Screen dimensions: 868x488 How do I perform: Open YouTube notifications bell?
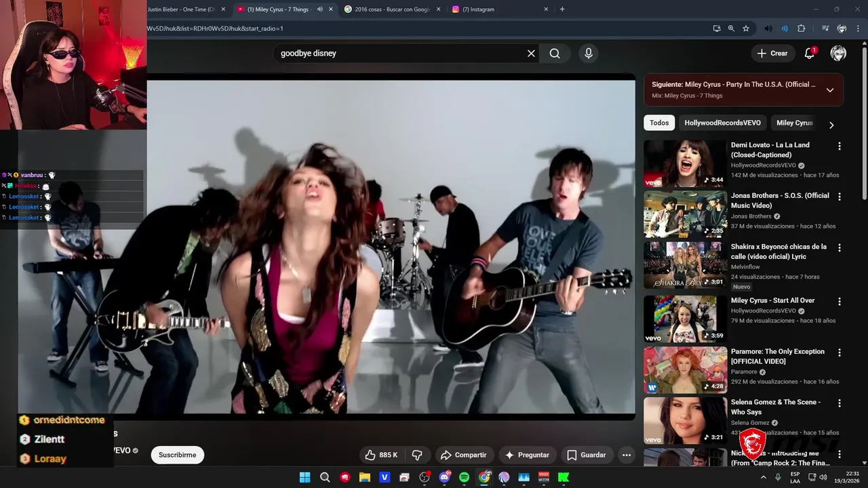coord(809,54)
